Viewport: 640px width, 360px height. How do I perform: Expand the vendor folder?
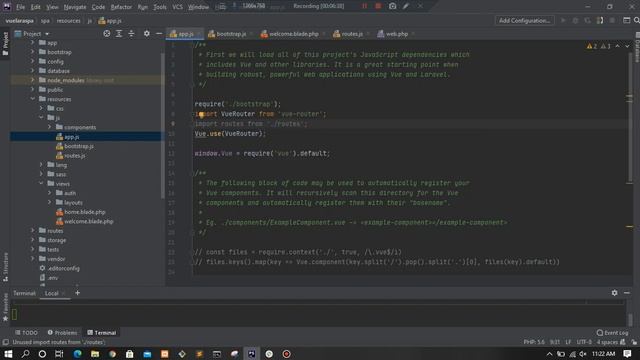33,258
